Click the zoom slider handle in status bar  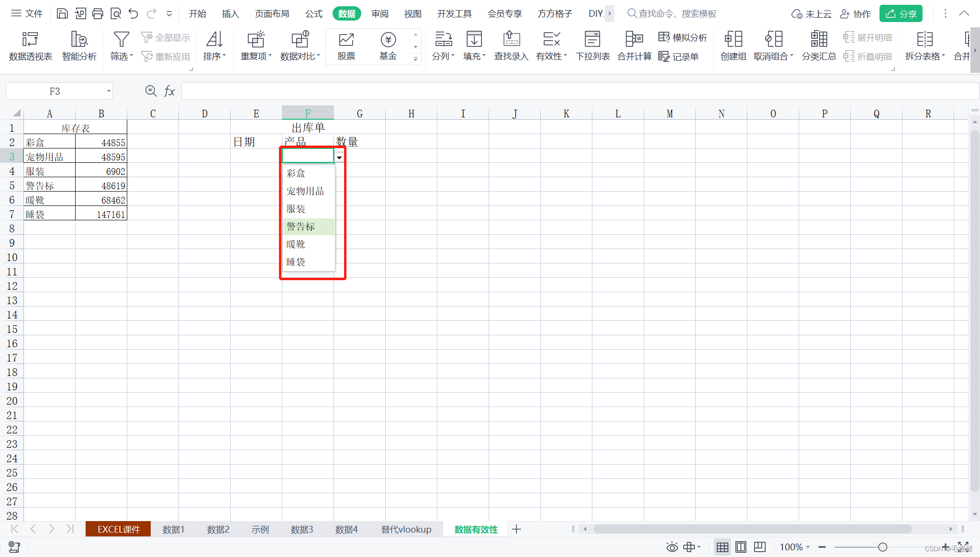(882, 547)
